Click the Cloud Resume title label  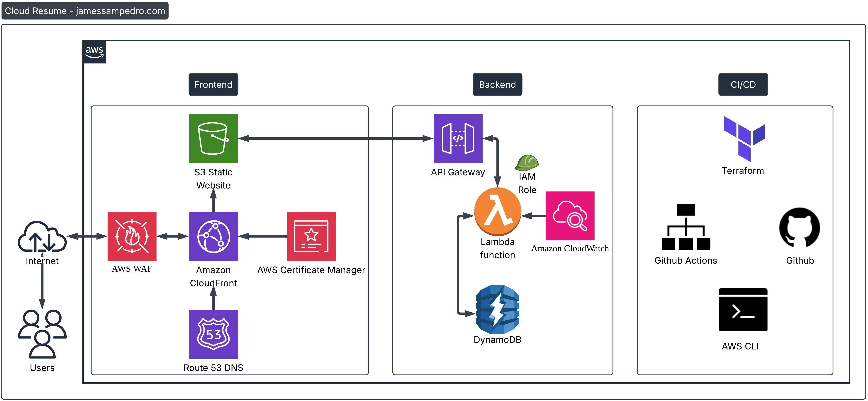coord(85,11)
